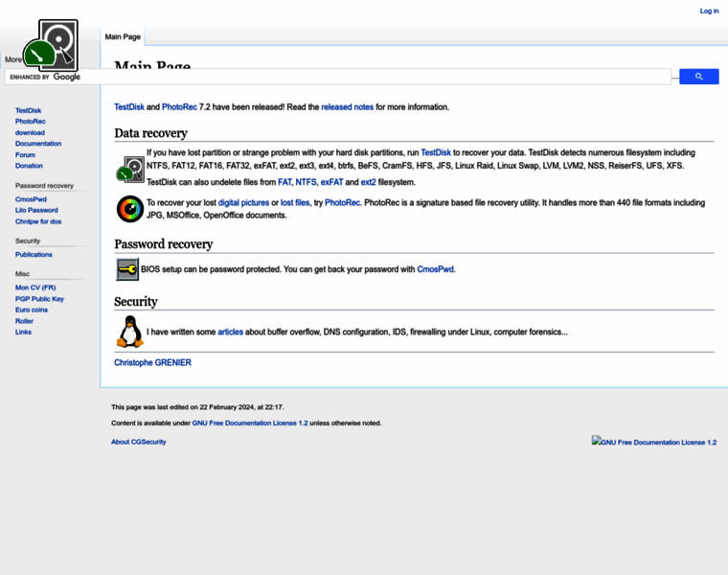Open TestDisk in the sidebar
Screen dimensions: 728x575
[x=29, y=110]
